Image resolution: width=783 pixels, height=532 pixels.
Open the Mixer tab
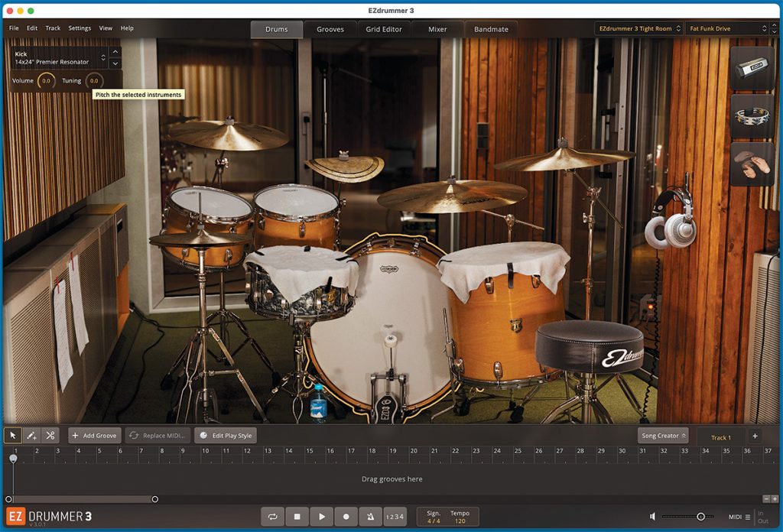point(437,30)
